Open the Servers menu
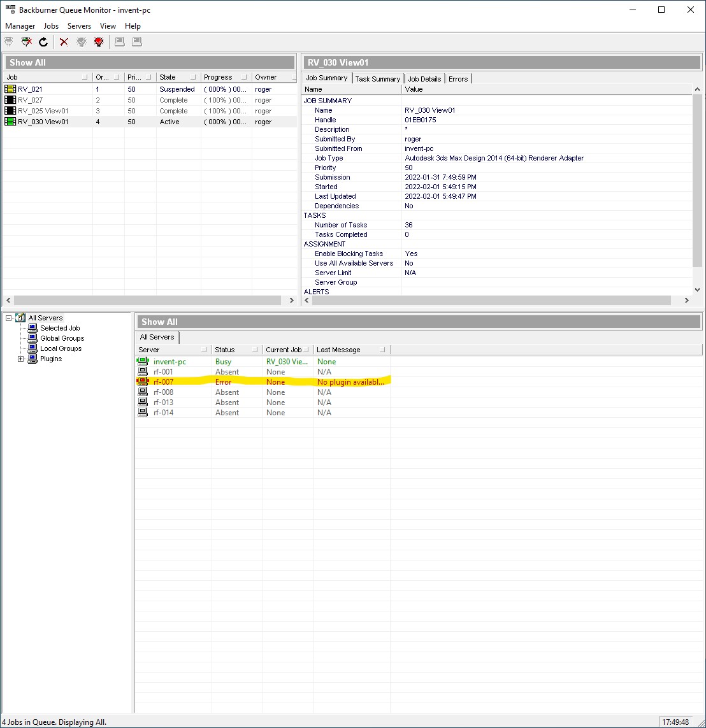The width and height of the screenshot is (706, 728). click(x=79, y=26)
